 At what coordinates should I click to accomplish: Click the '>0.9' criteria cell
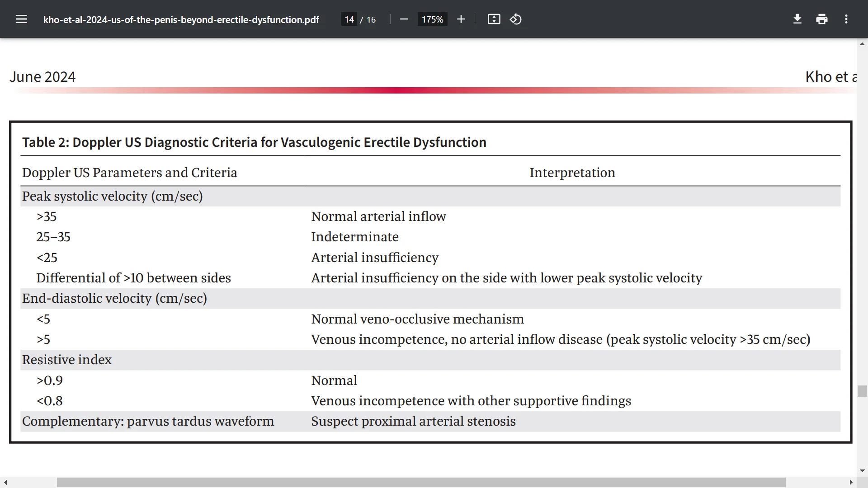pyautogui.click(x=50, y=380)
